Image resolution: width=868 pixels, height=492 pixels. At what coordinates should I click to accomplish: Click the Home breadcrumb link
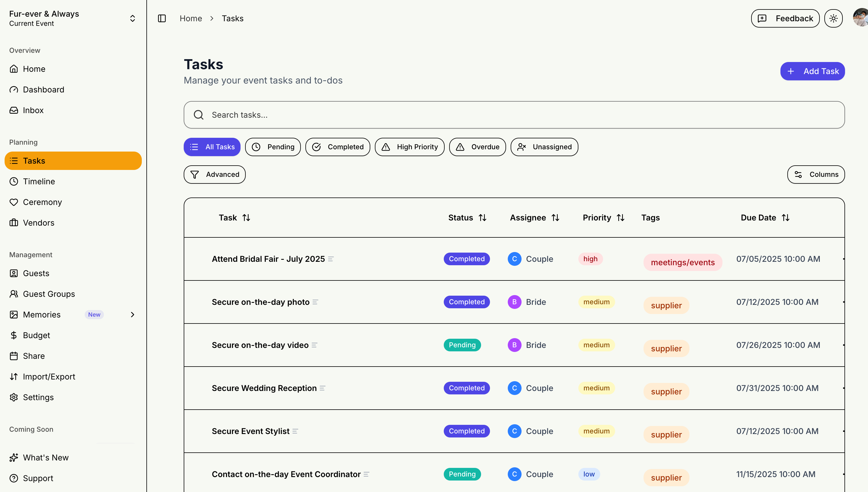coord(191,18)
